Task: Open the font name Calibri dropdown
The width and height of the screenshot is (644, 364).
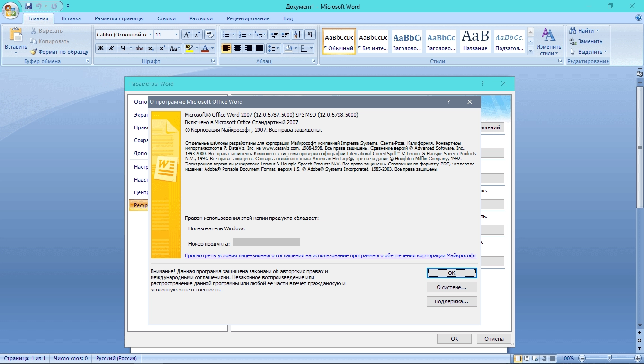Action: pos(150,35)
